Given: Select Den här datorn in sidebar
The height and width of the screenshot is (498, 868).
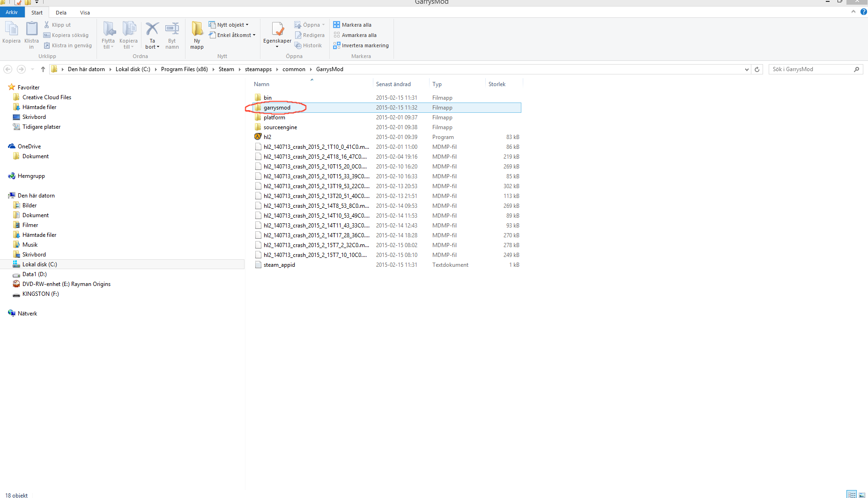Looking at the screenshot, I should tap(36, 196).
